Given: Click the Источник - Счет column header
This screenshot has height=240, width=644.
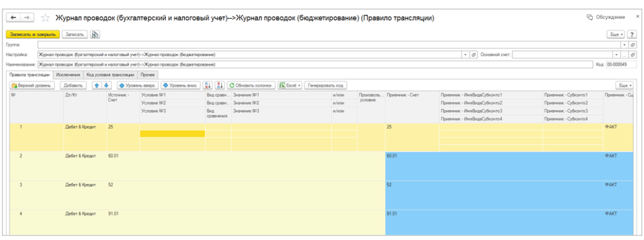Looking at the screenshot, I should (123, 106).
